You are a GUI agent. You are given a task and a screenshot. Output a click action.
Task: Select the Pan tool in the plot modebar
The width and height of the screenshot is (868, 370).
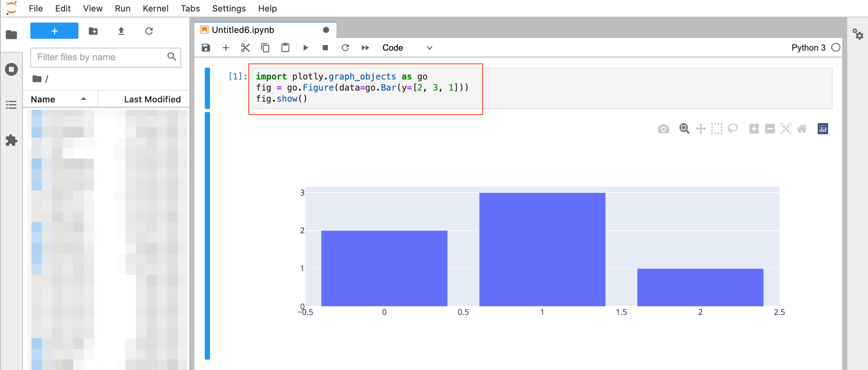coord(701,129)
